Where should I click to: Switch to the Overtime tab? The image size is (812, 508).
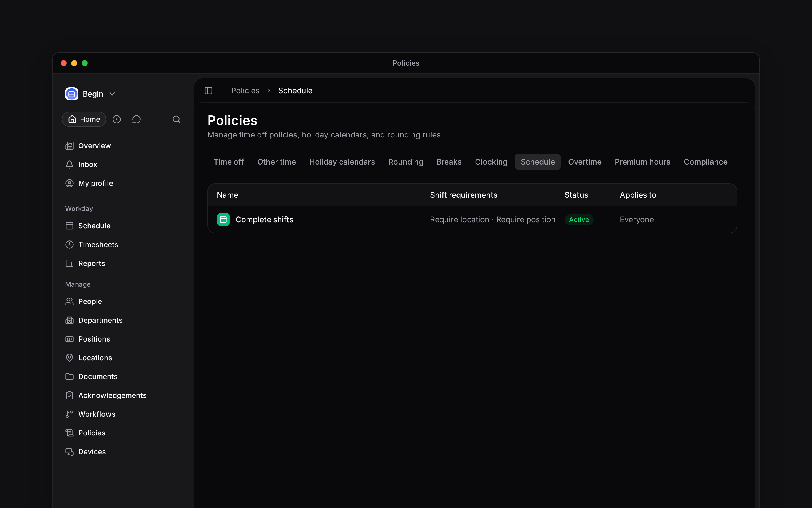584,162
